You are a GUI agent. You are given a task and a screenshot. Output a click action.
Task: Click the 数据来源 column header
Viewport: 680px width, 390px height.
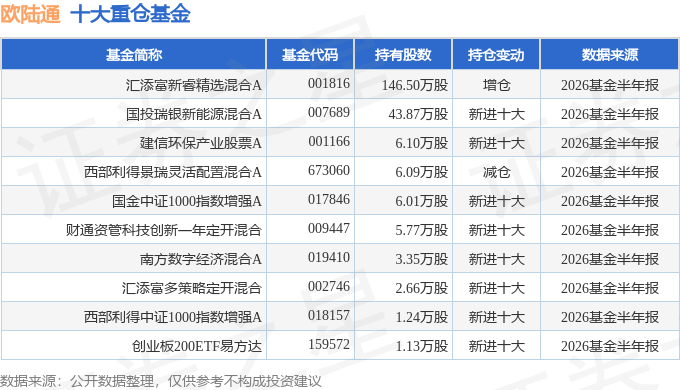coord(609,55)
